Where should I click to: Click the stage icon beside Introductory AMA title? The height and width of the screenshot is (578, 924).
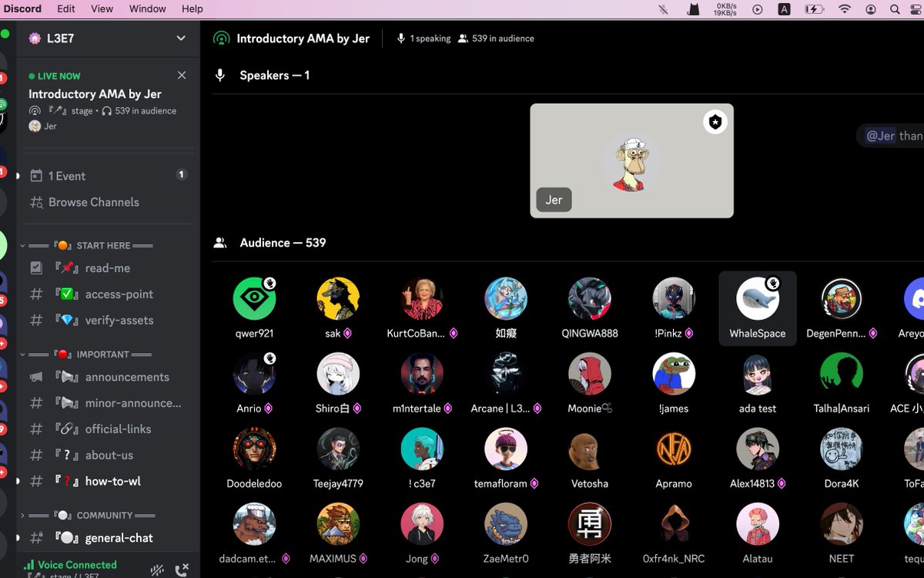221,39
